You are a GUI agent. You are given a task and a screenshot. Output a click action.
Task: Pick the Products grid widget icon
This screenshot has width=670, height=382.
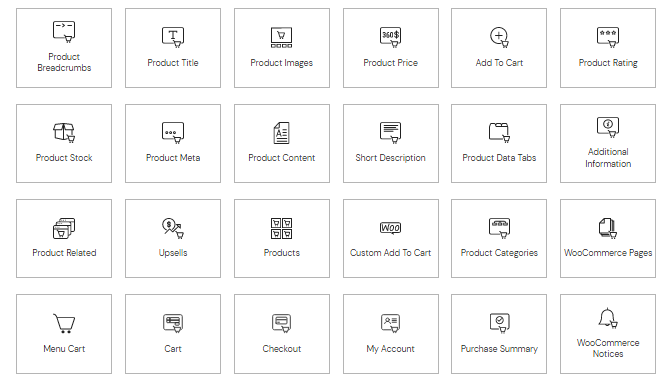[x=282, y=228]
